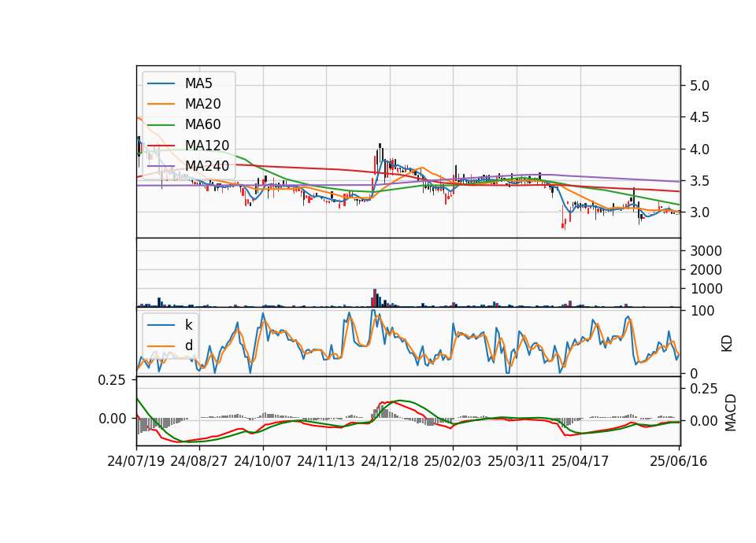Image resolution: width=756 pixels, height=543 pixels.
Task: Click the 25/04/17 date axis label
Action: click(580, 462)
